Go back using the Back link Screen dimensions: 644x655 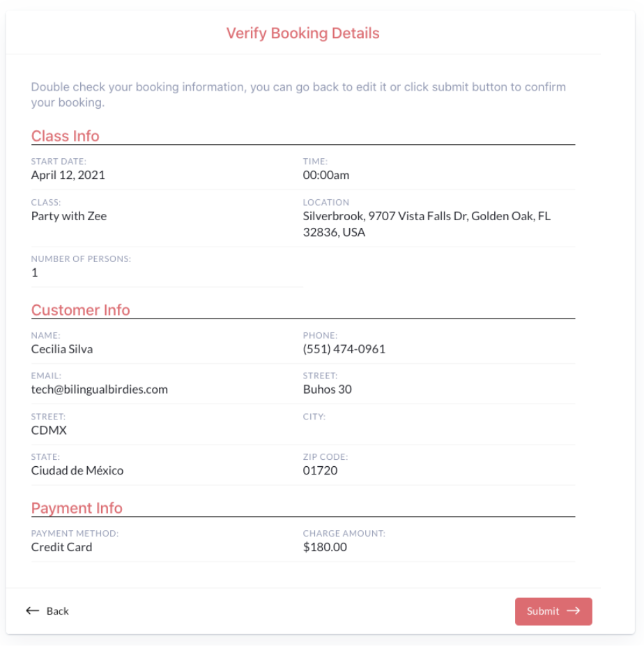tap(47, 610)
